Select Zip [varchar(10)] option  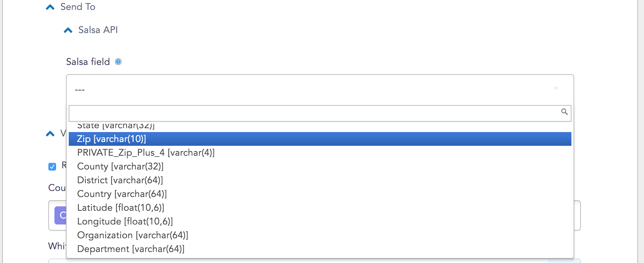tap(320, 139)
